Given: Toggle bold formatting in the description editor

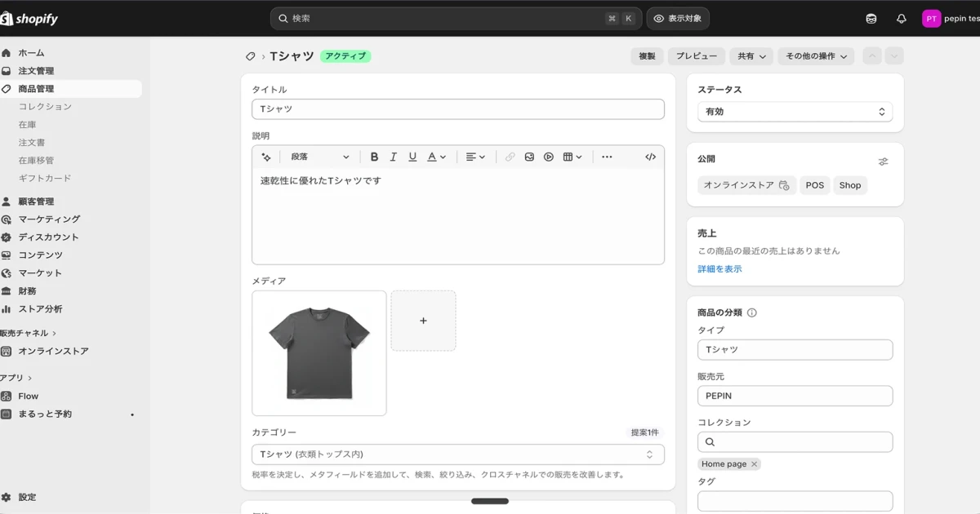Looking at the screenshot, I should click(x=374, y=157).
